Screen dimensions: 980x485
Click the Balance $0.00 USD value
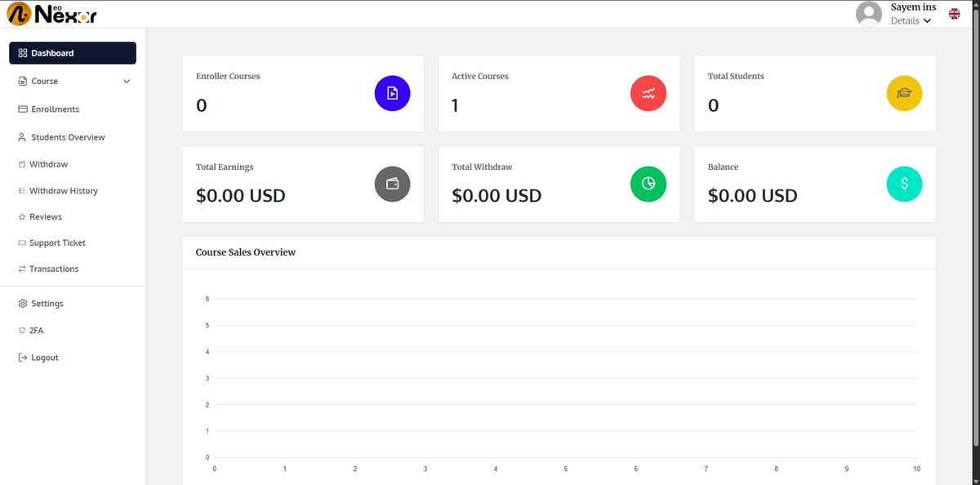pos(753,196)
